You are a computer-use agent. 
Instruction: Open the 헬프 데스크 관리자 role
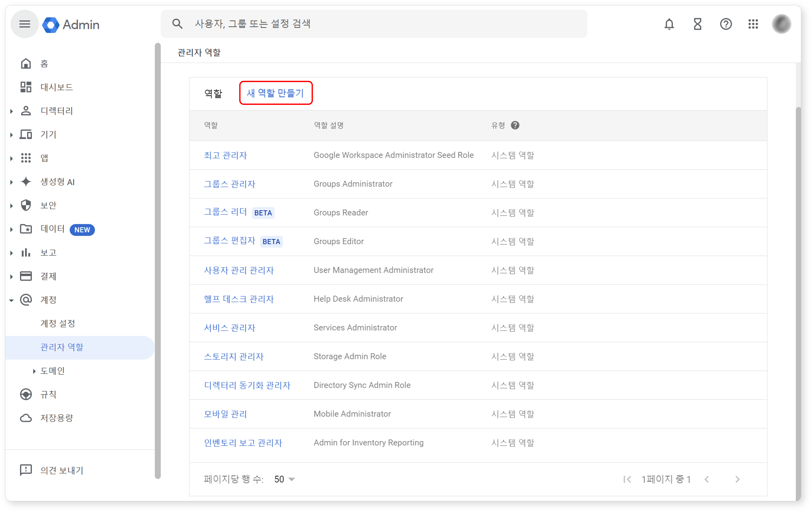(239, 299)
